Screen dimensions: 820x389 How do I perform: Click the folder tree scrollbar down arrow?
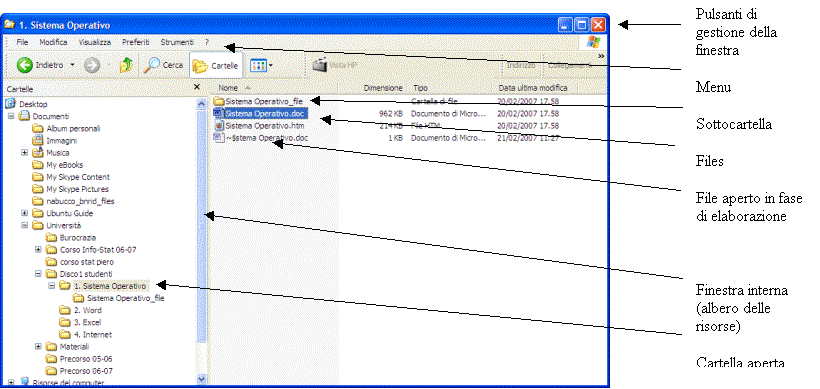pyautogui.click(x=202, y=378)
